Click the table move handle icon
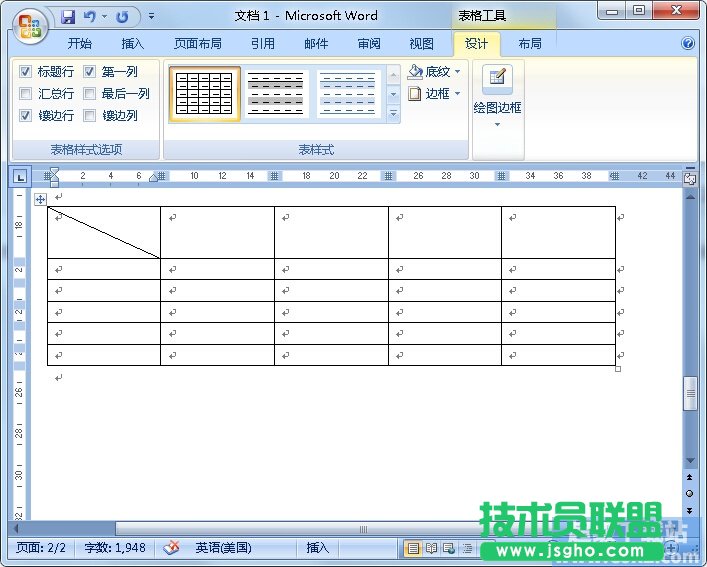This screenshot has width=707, height=567. [x=40, y=199]
